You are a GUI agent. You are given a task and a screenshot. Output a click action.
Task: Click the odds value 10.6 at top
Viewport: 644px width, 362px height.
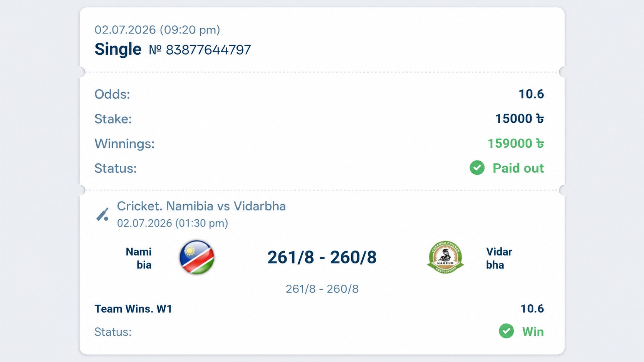pyautogui.click(x=531, y=94)
